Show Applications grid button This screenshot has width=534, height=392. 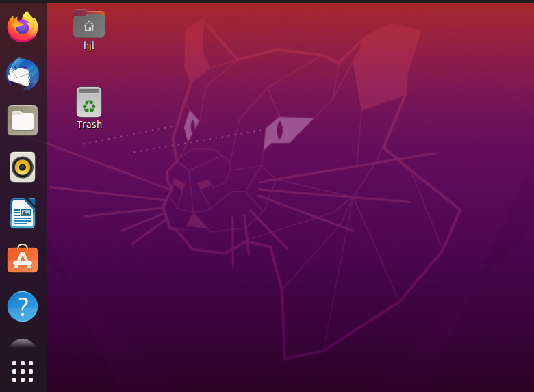click(23, 371)
